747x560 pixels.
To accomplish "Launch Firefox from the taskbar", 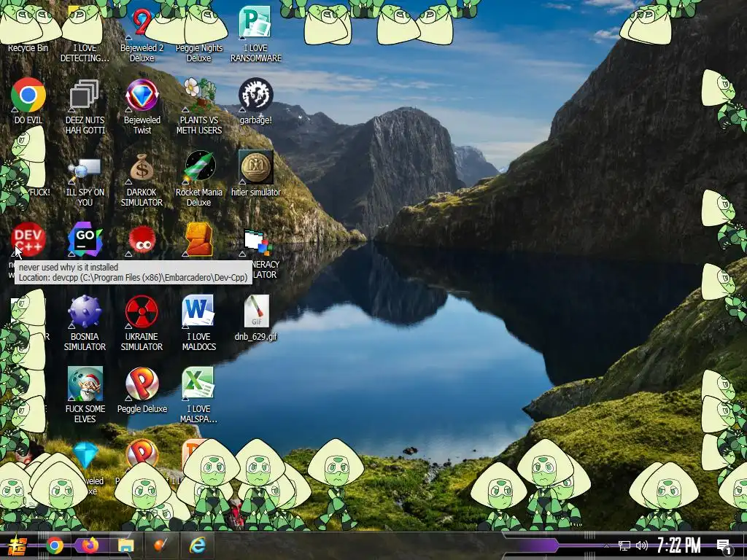I will tap(90, 545).
